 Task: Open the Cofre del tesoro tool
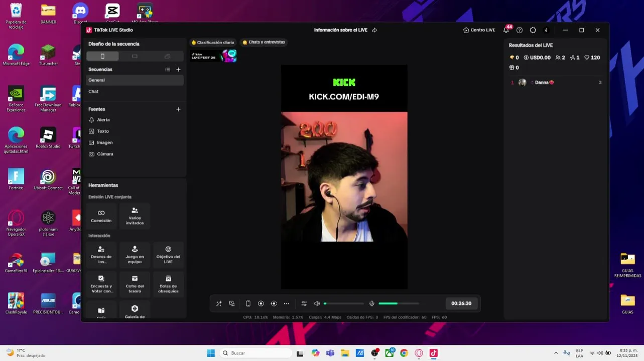pos(135,284)
